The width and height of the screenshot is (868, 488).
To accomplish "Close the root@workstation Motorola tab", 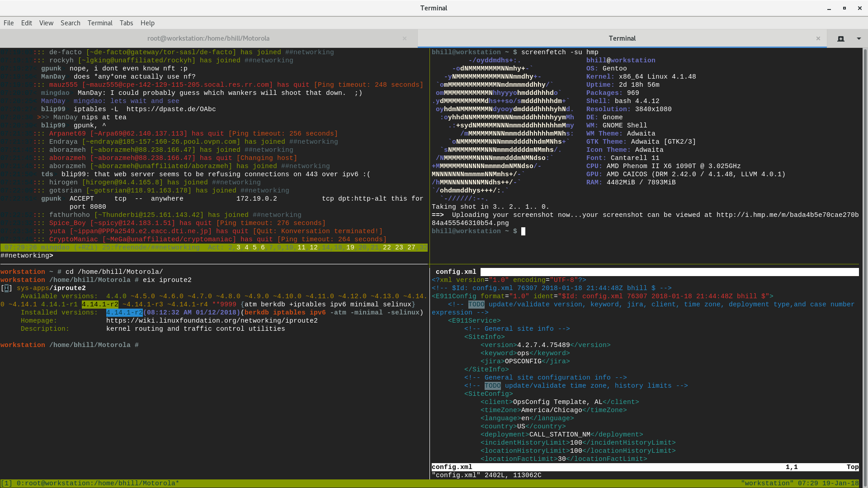I will tap(405, 38).
